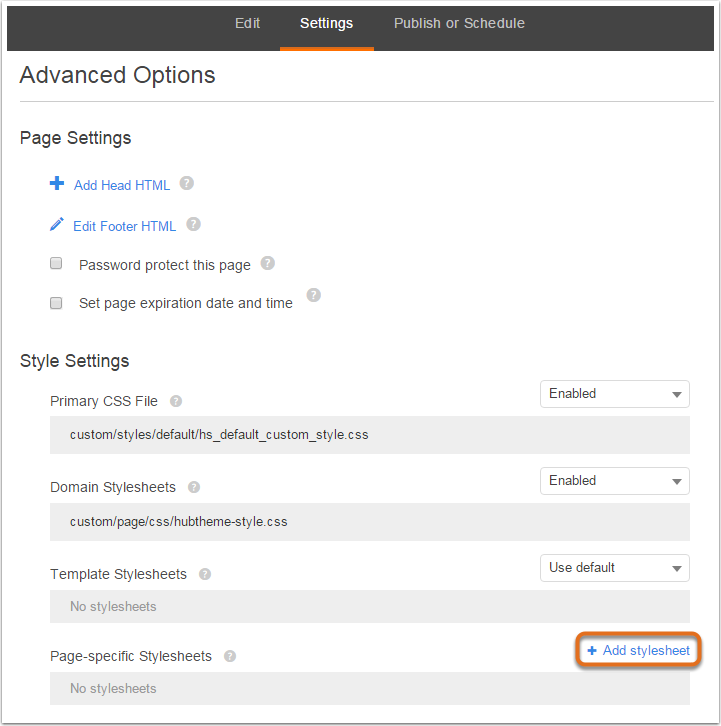The height and width of the screenshot is (726, 721).
Task: Expand Template Stylesheets Use default dropdown
Action: [x=614, y=568]
